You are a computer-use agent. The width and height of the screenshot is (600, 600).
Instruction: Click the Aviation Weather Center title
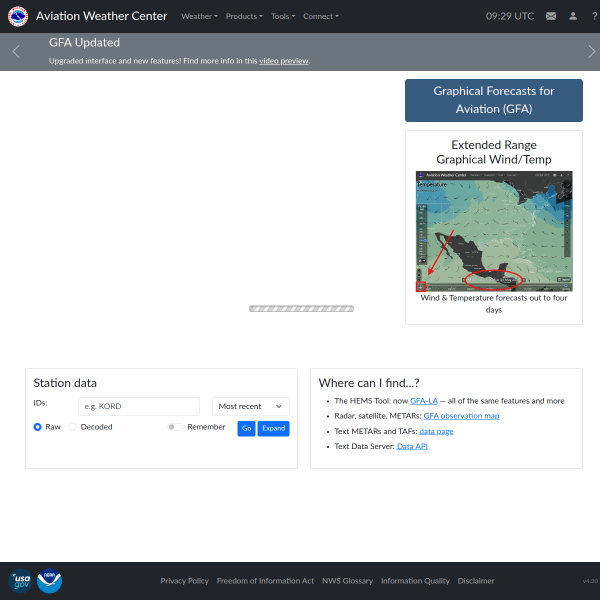(101, 16)
